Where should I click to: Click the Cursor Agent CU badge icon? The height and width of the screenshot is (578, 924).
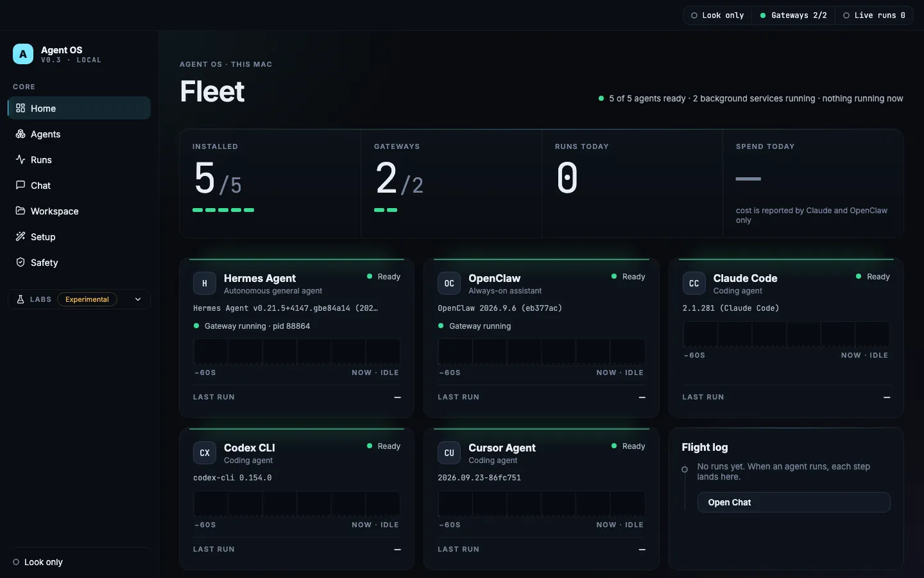point(449,453)
